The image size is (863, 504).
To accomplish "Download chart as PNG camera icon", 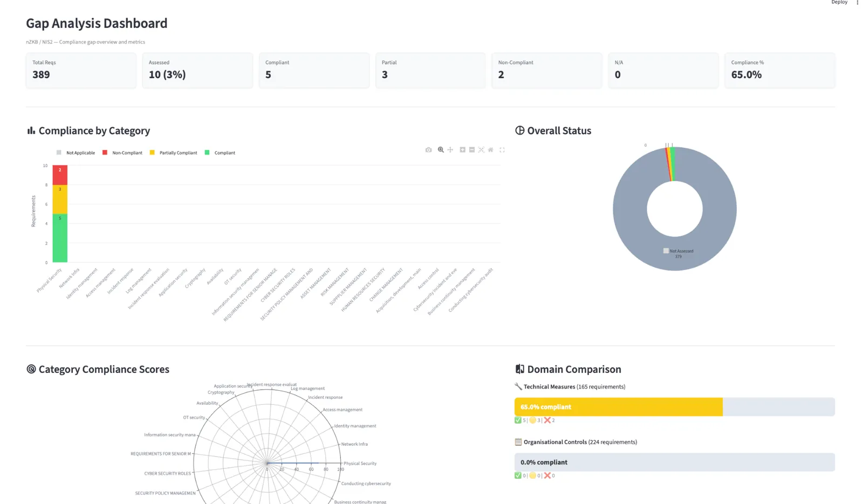I will (x=428, y=150).
